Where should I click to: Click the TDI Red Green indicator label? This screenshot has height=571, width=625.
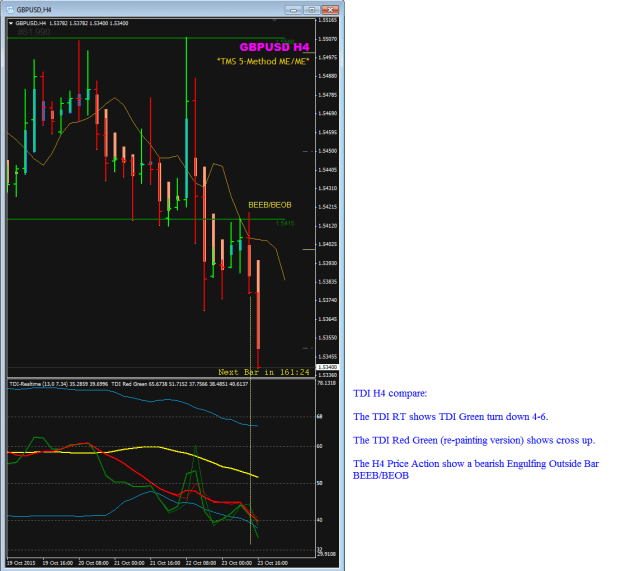(x=179, y=384)
